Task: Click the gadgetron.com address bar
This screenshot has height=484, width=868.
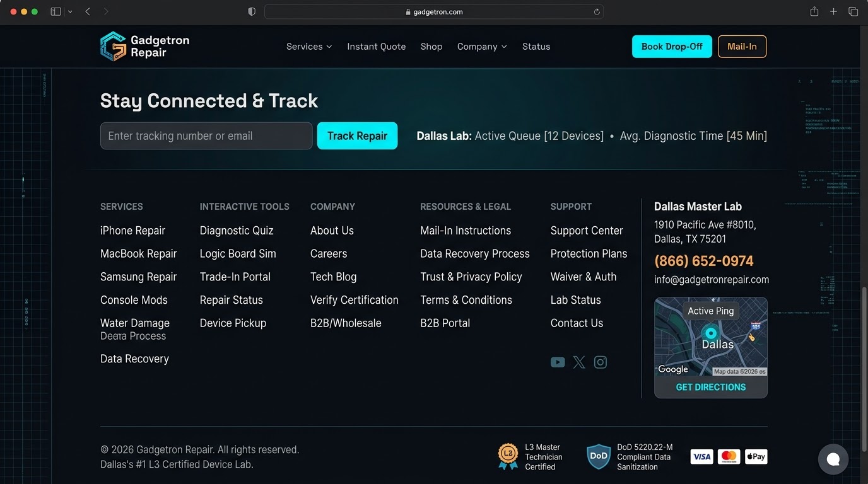Action: click(434, 12)
